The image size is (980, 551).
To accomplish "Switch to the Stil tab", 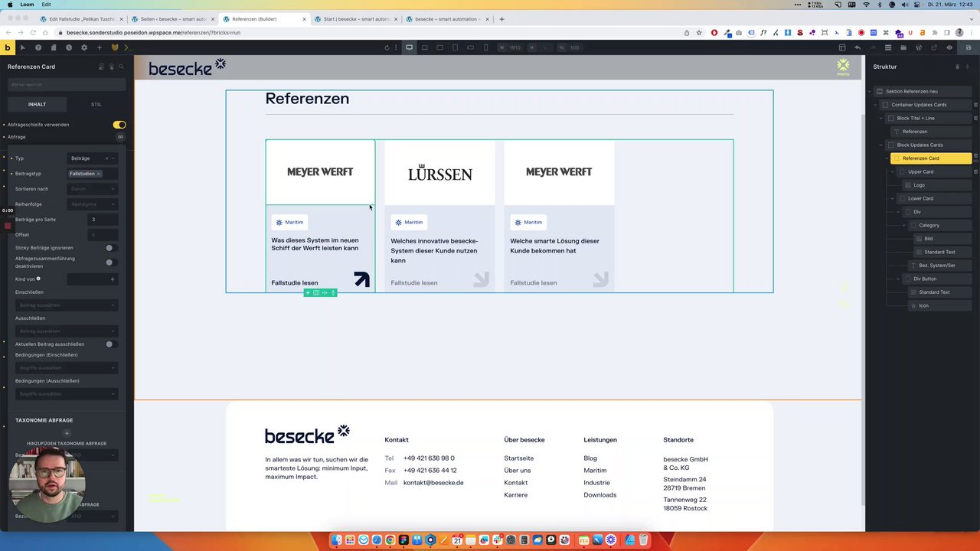I will coord(96,104).
